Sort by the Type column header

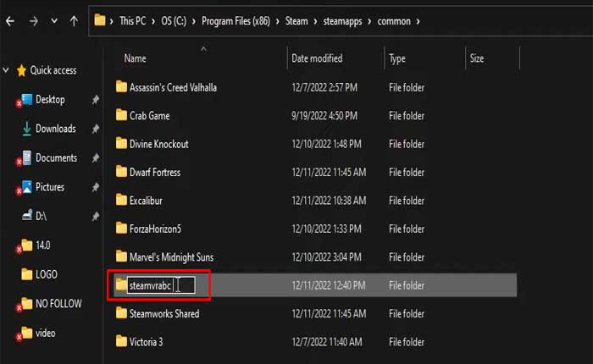(397, 58)
